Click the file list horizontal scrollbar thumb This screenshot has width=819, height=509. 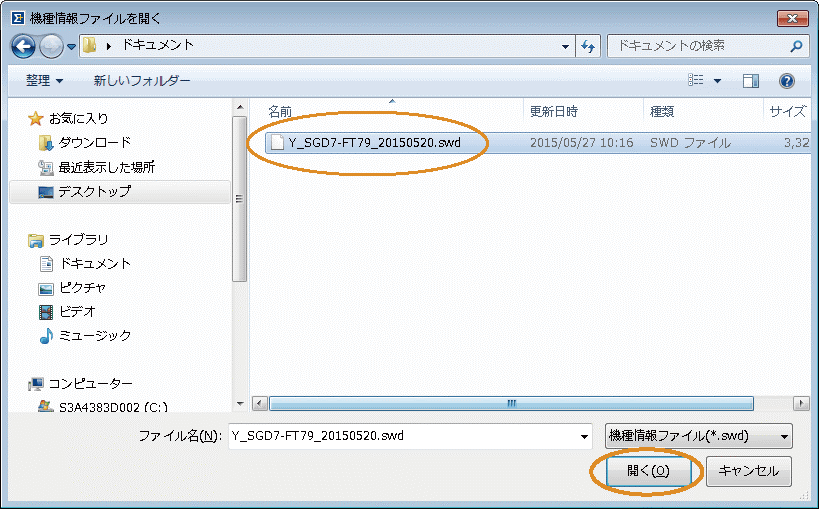click(x=511, y=403)
